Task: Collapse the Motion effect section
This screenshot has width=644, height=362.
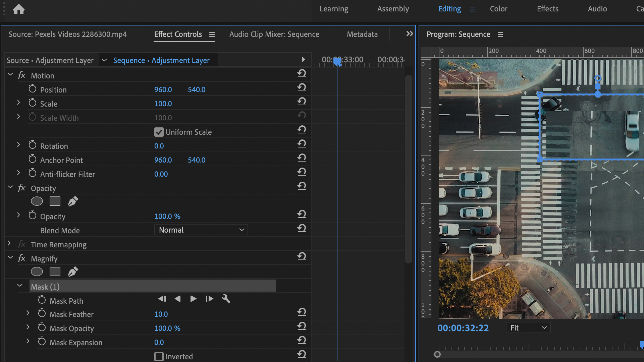Action: point(10,74)
